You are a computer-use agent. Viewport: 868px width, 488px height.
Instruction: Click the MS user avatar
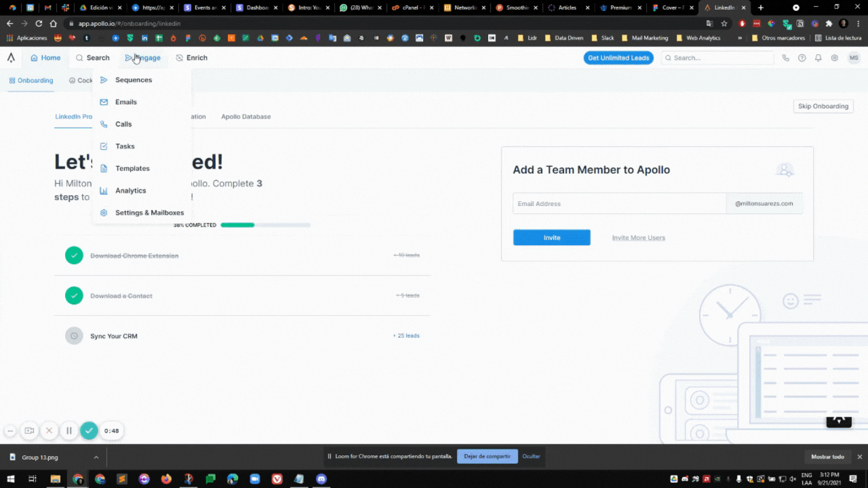pos(853,58)
